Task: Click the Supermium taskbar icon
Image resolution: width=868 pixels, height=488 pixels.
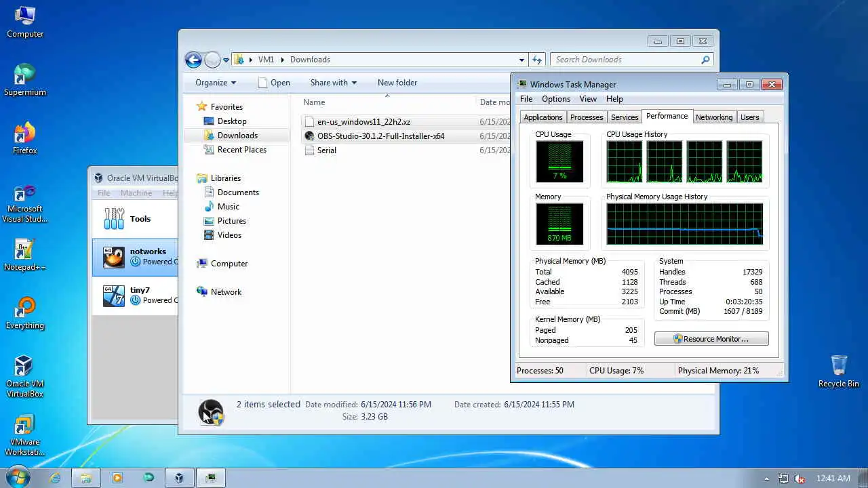Action: (149, 478)
